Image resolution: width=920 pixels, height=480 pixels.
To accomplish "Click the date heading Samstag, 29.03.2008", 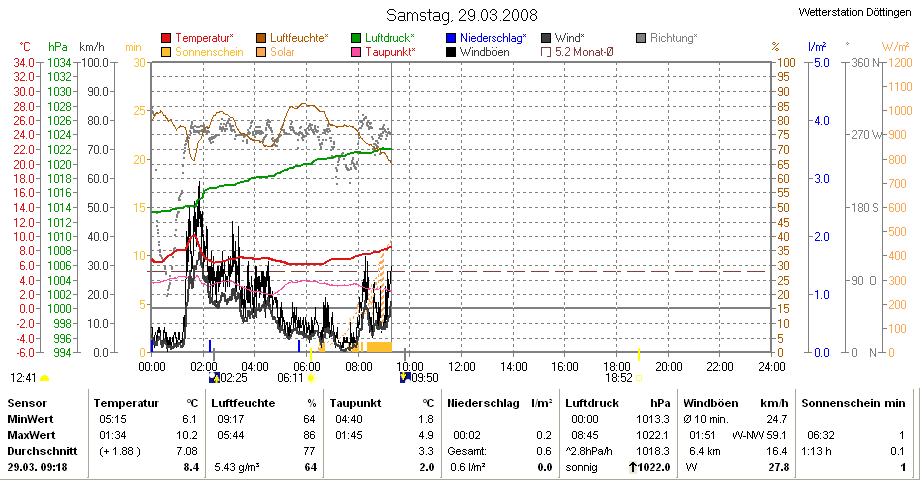I will (x=461, y=15).
